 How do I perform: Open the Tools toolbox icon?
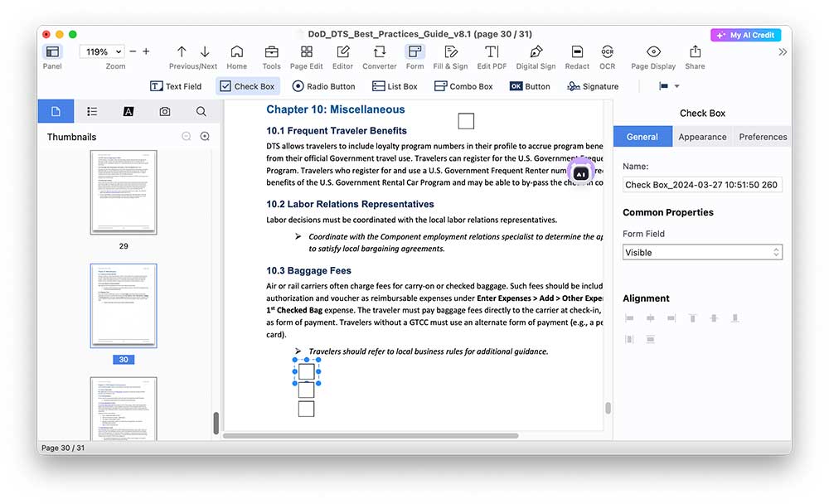point(271,51)
